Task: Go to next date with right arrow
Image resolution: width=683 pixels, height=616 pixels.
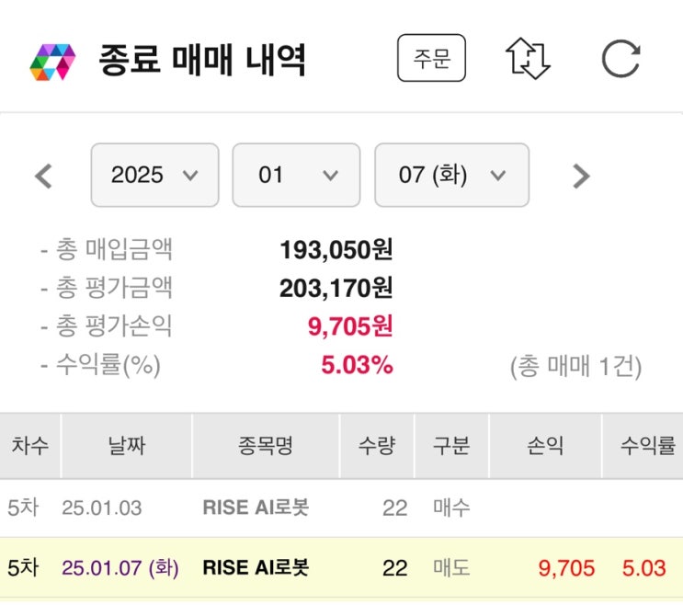Action: (x=580, y=176)
